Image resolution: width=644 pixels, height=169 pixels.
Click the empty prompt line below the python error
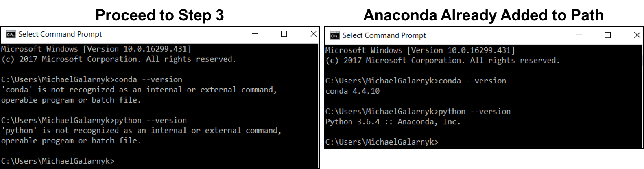pyautogui.click(x=58, y=161)
